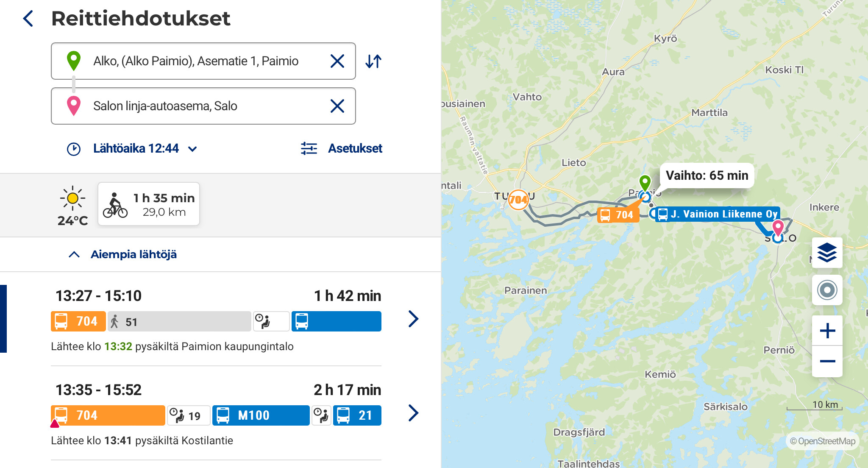Click the orange 704 marker on the map
Viewport: 868px width, 468px height.
coord(518,199)
